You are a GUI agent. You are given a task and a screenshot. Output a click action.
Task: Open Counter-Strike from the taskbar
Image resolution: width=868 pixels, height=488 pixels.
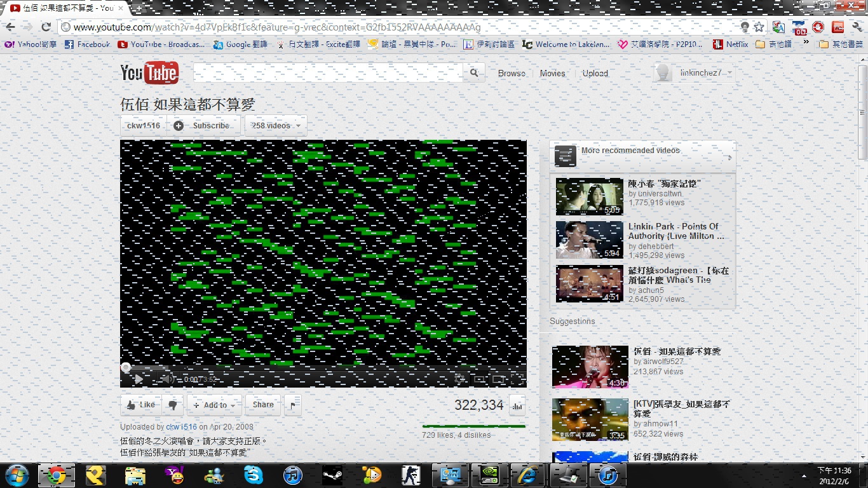410,475
